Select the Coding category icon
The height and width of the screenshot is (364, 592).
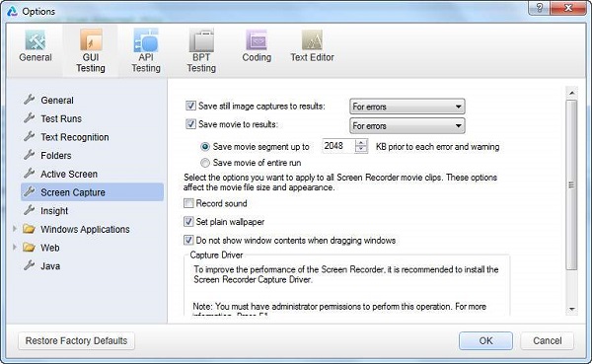click(x=257, y=40)
